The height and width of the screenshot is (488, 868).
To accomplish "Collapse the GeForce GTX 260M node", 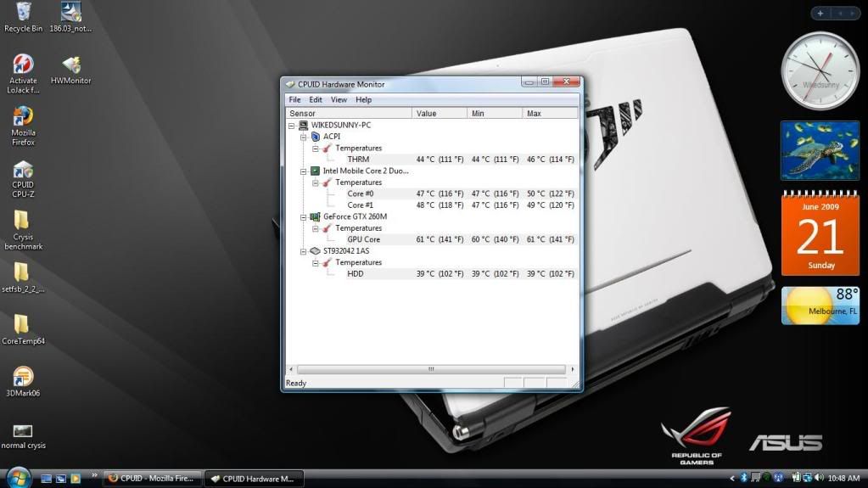I will [304, 217].
